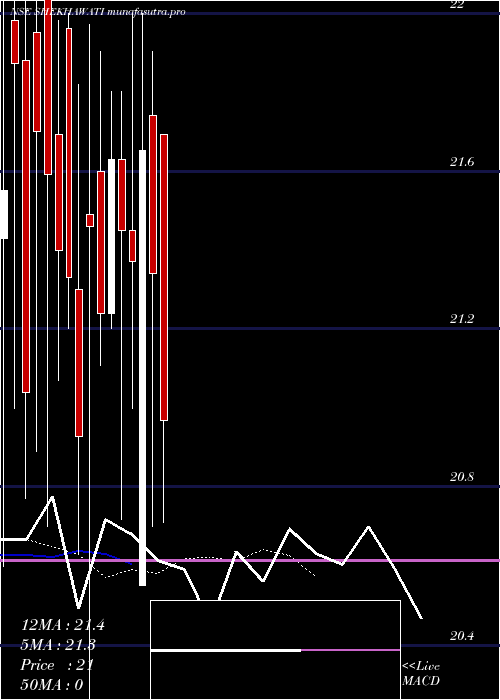Click the 5MA : 21.3 readout

tap(58, 645)
